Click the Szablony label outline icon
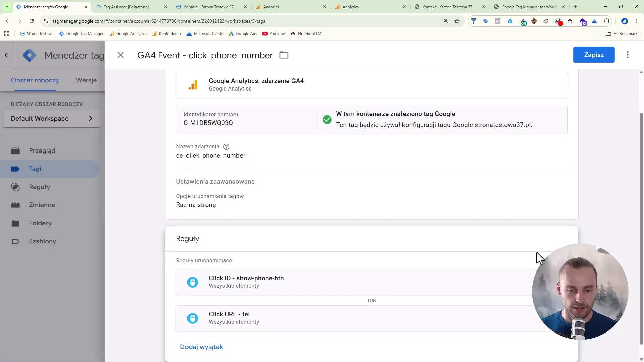This screenshot has height=362, width=644. click(15, 241)
